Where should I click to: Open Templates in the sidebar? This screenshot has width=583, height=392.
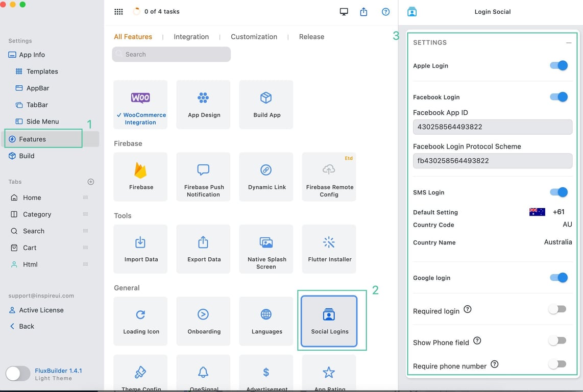(x=37, y=71)
